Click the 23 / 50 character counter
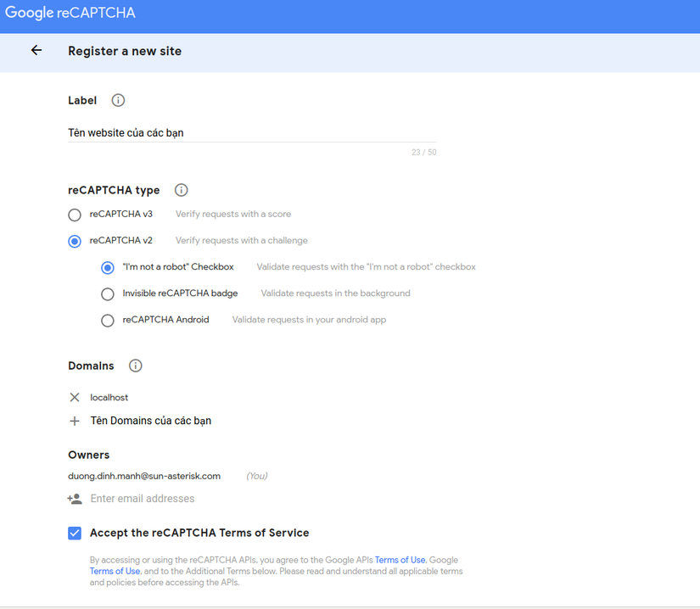Viewport: 700px width, 609px height. (423, 152)
